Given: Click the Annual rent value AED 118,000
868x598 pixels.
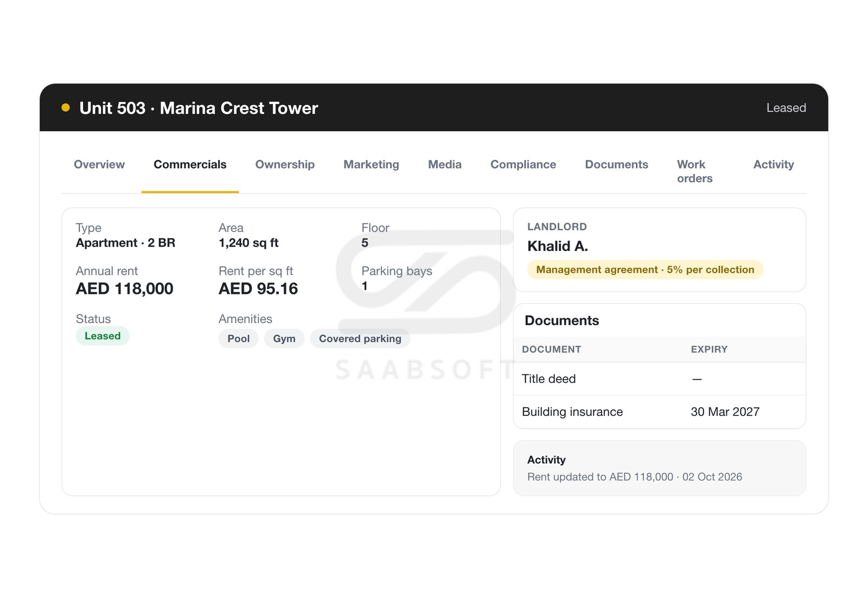Looking at the screenshot, I should coord(125,289).
